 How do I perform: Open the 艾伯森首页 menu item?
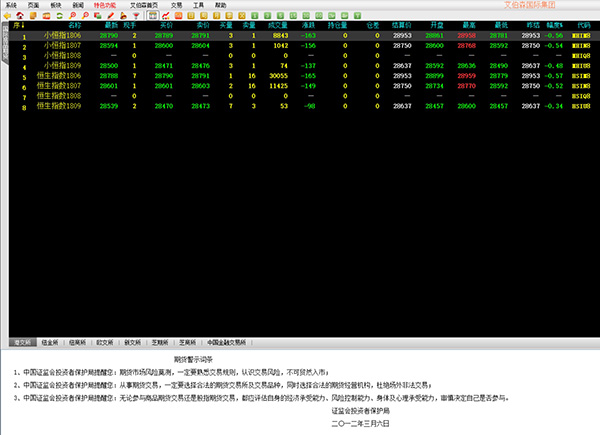144,5
